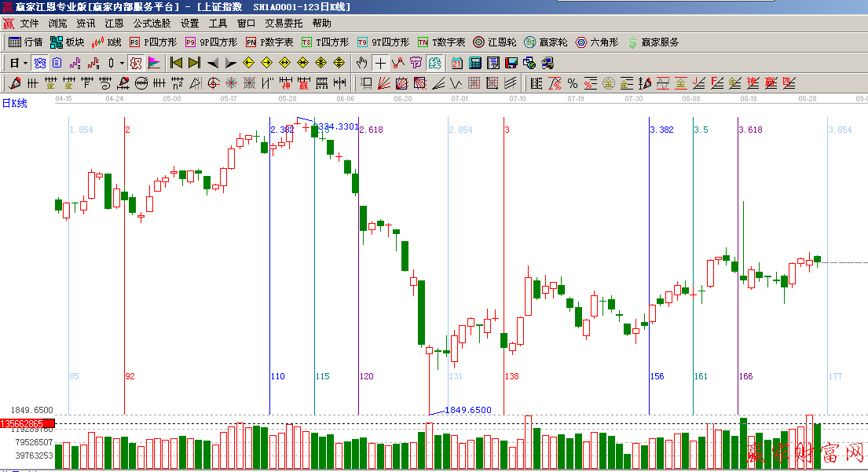Switch to the K线 candlestick chart
This screenshot has width=868, height=472.
pos(107,42)
